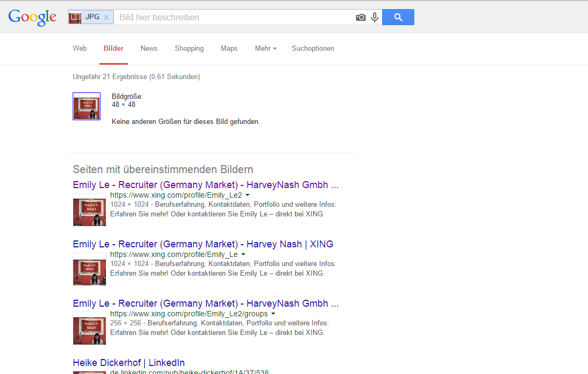Open the Maps tab
The width and height of the screenshot is (588, 374).
[229, 48]
